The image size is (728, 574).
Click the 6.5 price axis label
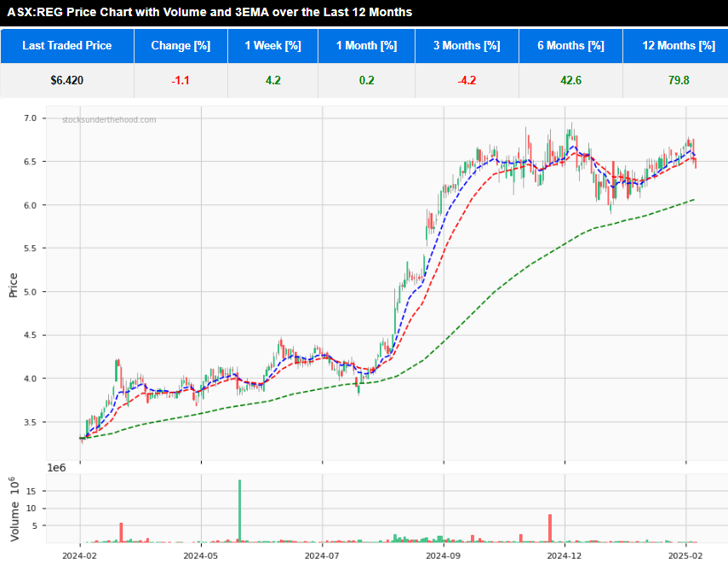(x=30, y=162)
